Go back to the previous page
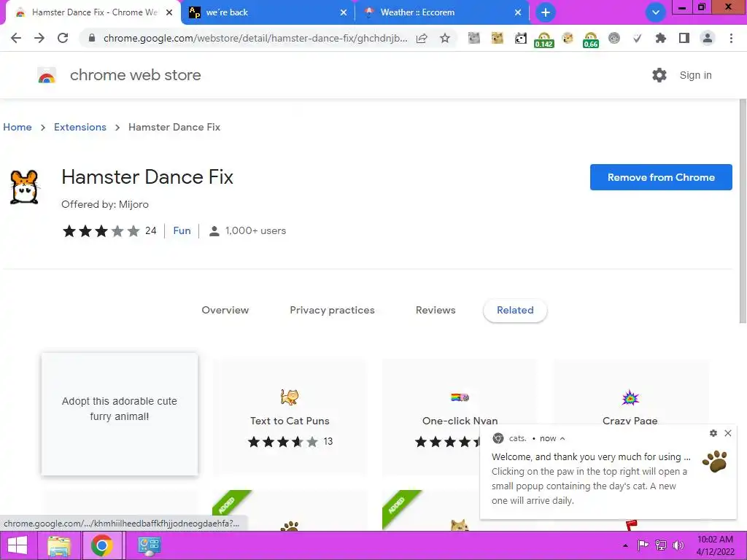The height and width of the screenshot is (560, 747). point(16,38)
